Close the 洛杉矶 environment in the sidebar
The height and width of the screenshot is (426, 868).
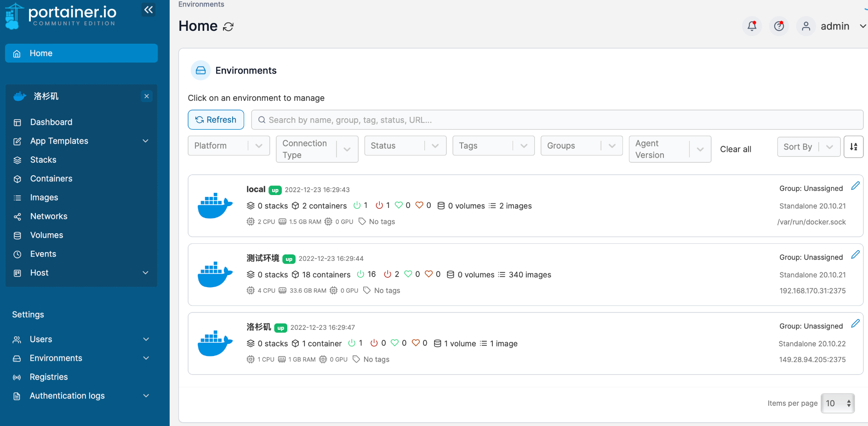pos(147,96)
